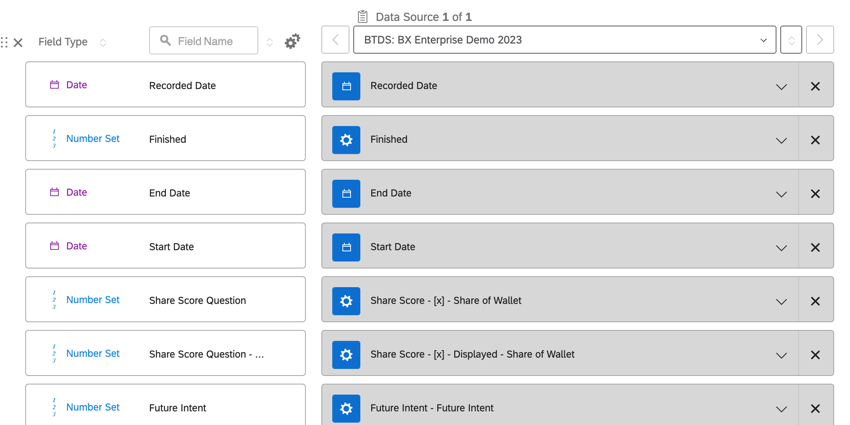Remove the Recorded Date source mapping

815,86
